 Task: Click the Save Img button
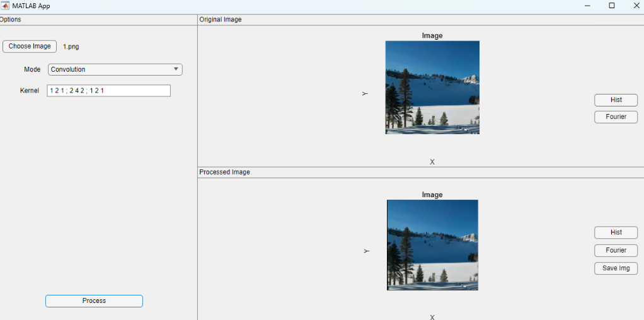[x=616, y=268]
